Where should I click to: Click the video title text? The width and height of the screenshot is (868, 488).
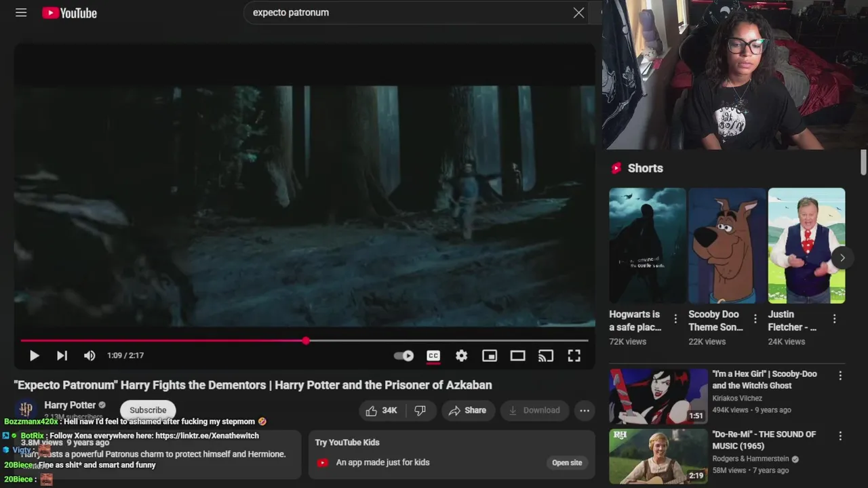coord(253,385)
